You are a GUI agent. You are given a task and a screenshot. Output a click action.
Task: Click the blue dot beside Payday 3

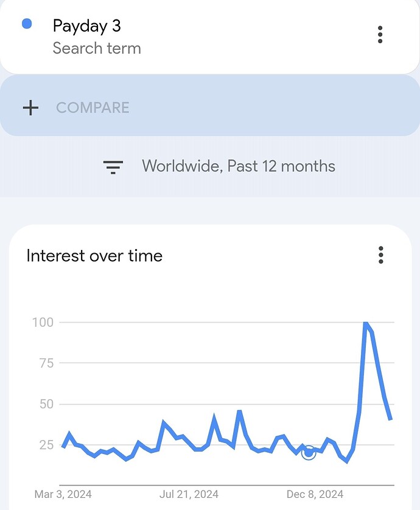27,24
